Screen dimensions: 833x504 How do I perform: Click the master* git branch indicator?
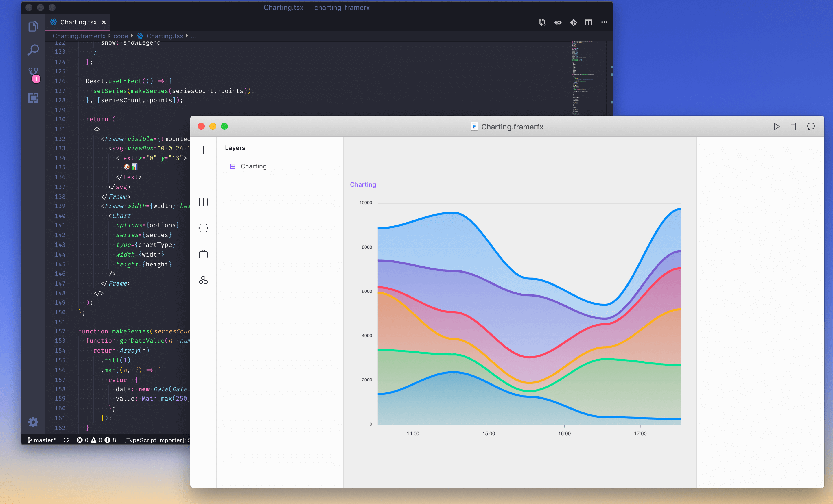(42, 440)
